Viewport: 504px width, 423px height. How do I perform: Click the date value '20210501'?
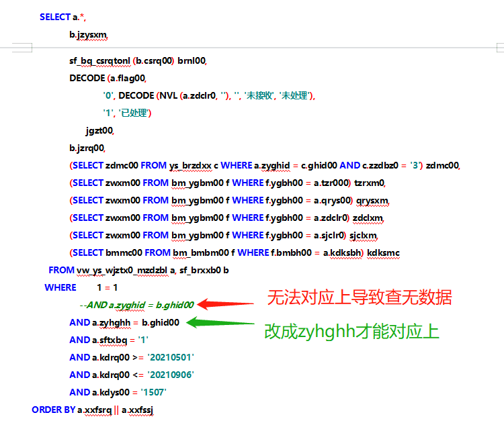click(171, 357)
